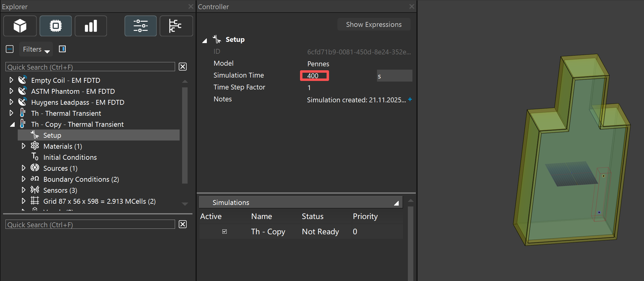Expand the Boundary Conditions (2) node

(24, 179)
